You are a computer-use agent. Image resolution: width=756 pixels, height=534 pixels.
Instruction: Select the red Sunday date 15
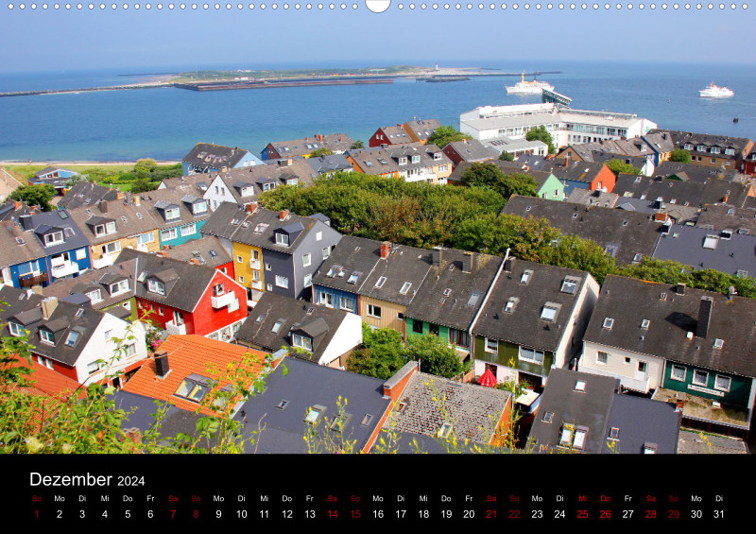355,514
